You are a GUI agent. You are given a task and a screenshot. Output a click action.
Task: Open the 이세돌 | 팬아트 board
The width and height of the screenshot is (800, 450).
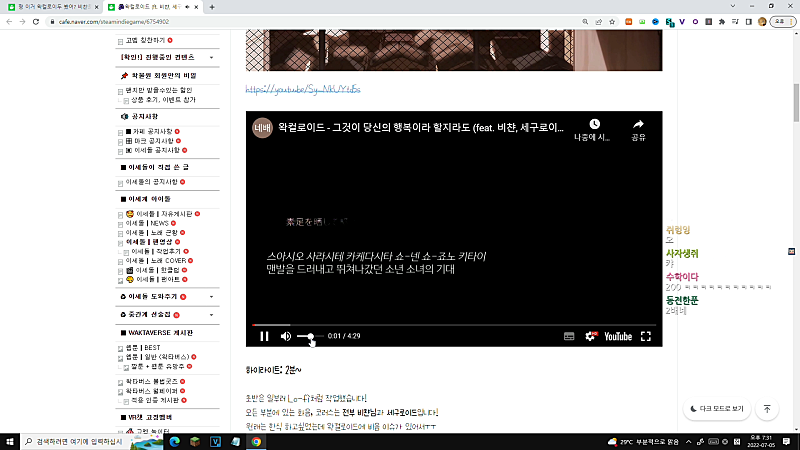[x=158, y=280]
